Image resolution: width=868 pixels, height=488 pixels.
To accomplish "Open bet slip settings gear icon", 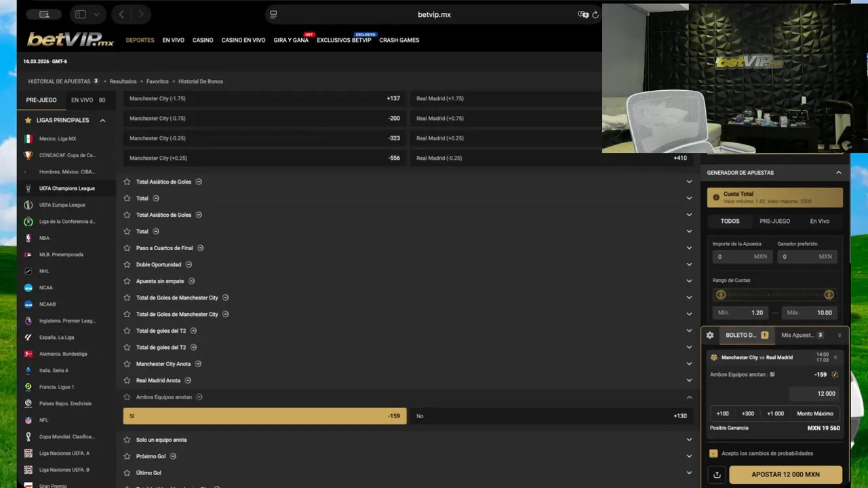I will click(x=710, y=335).
